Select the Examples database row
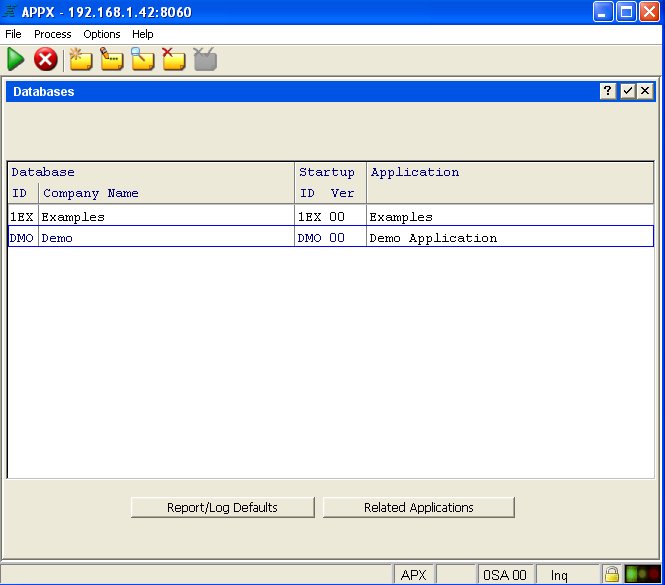The image size is (665, 585). pyautogui.click(x=330, y=216)
